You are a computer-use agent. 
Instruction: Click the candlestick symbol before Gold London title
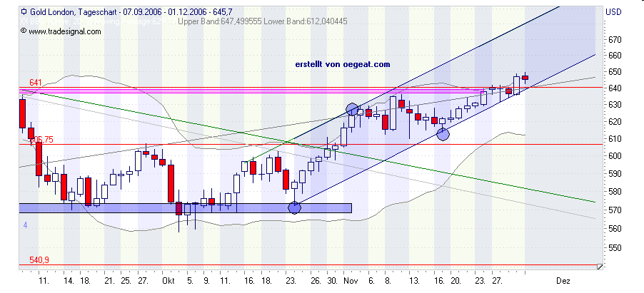click(24, 12)
